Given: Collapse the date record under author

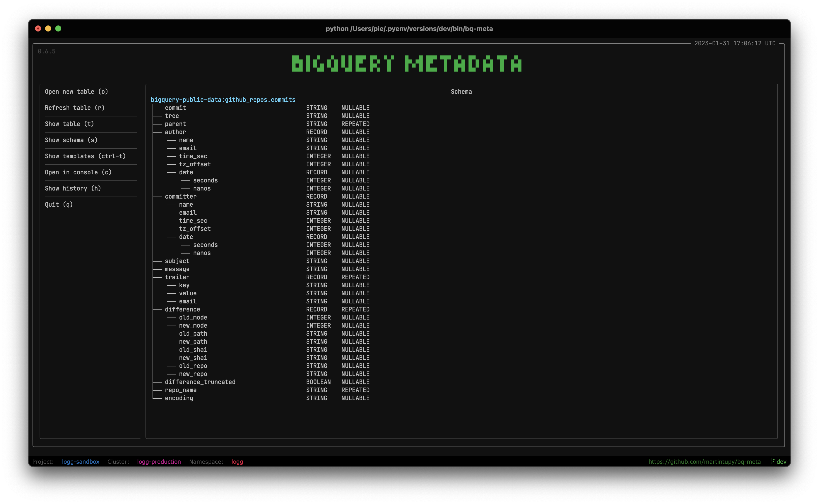Looking at the screenshot, I should (x=186, y=172).
